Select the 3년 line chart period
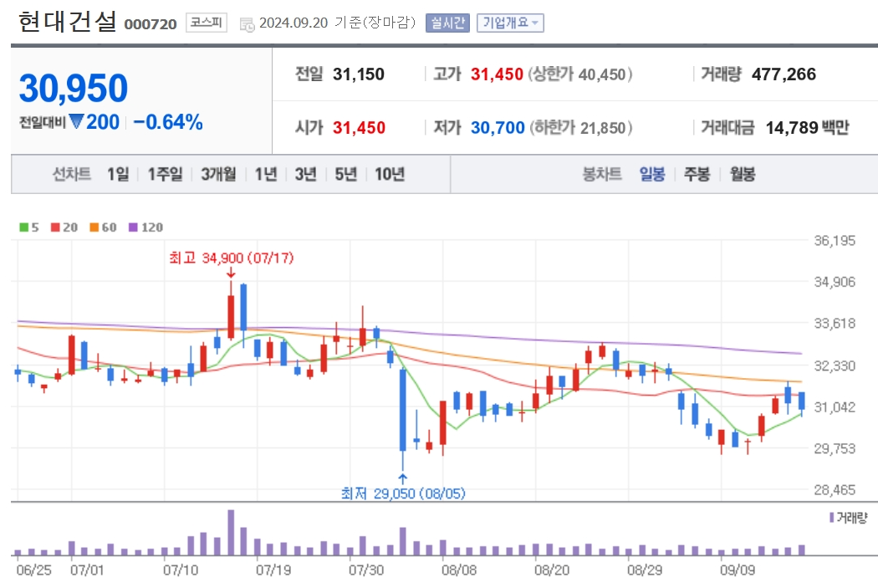This screenshot has width=878, height=588. (x=306, y=174)
